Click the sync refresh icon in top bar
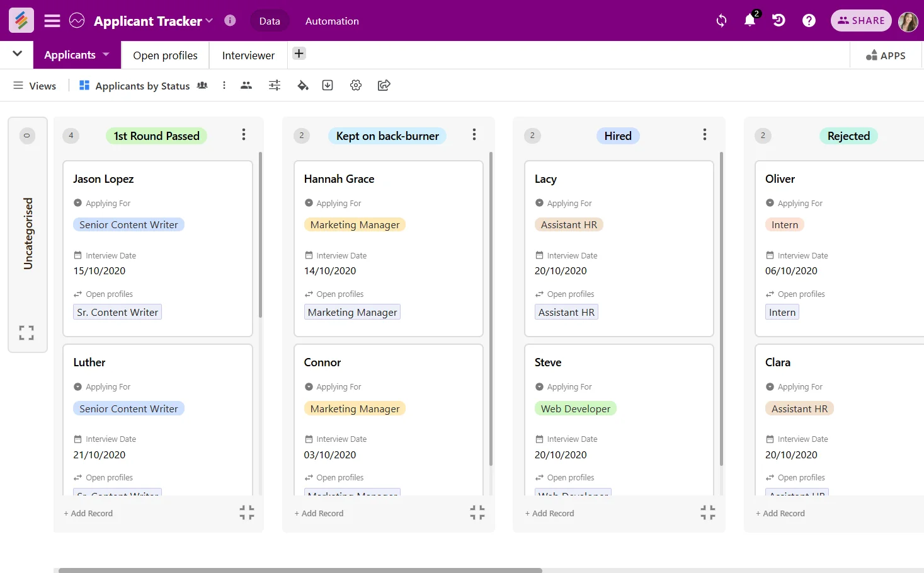Screen dimensions: 924x573 coord(720,20)
